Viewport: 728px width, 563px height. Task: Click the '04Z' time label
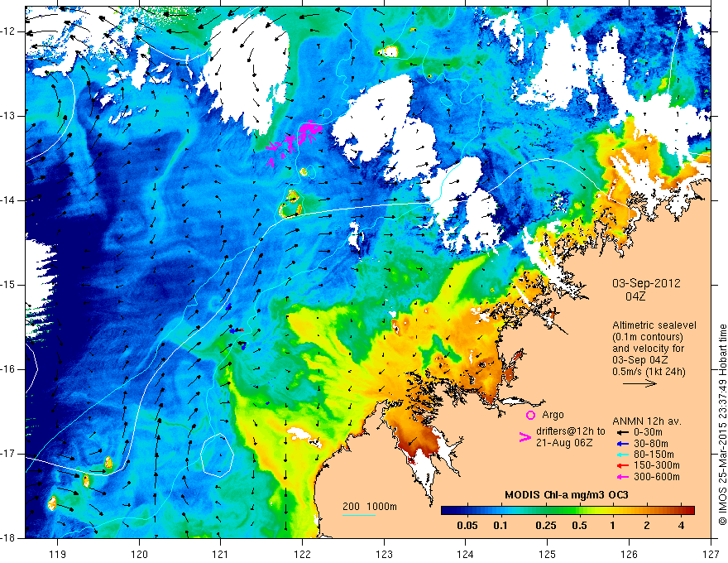click(635, 296)
